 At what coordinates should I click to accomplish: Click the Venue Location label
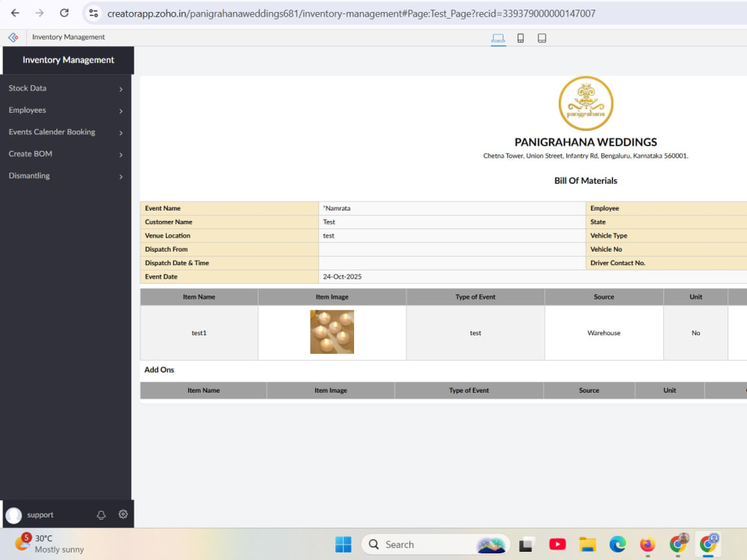pos(167,236)
